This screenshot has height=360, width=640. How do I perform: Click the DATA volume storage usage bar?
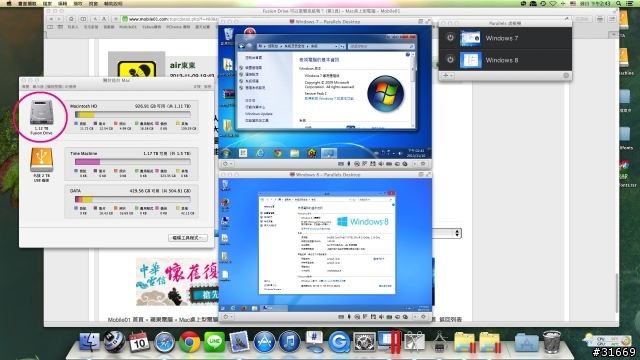pyautogui.click(x=132, y=199)
